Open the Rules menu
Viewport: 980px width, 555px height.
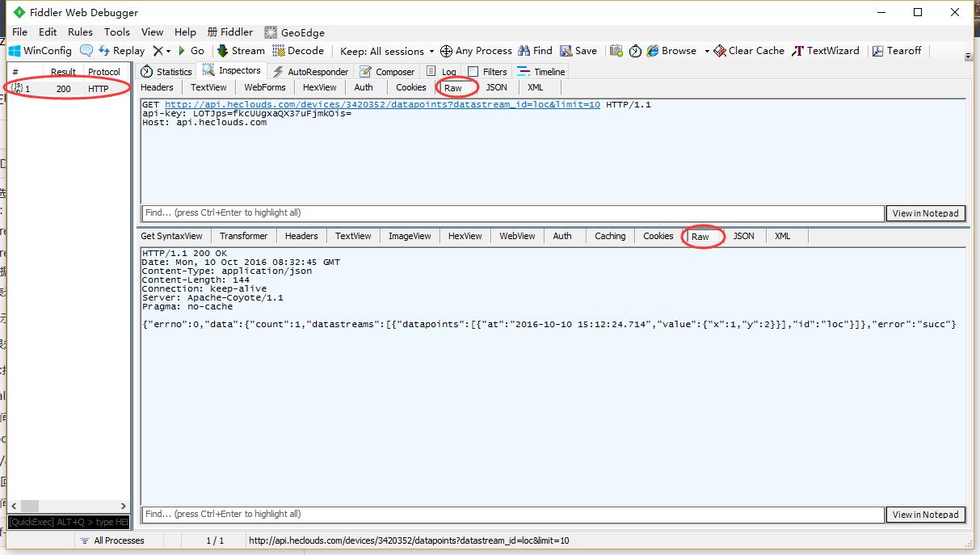[80, 32]
